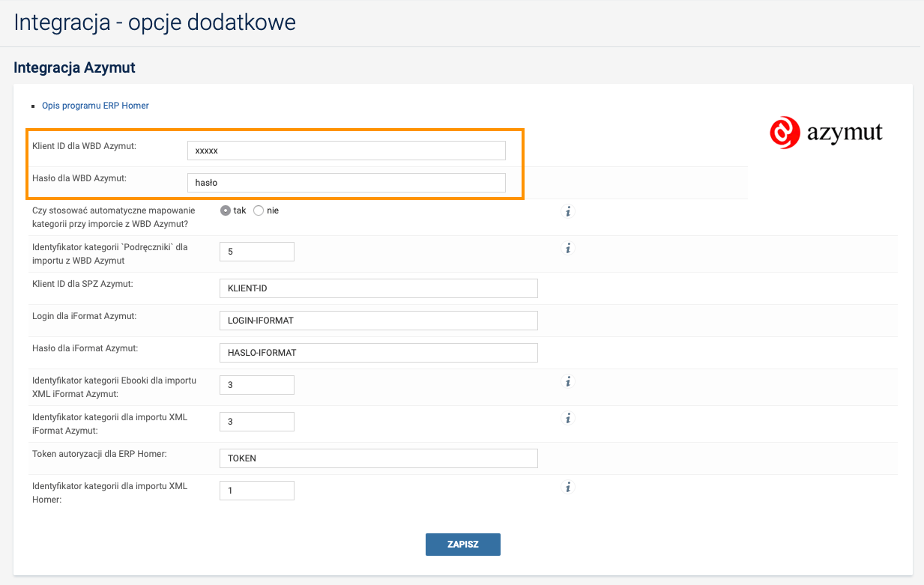
Task: Click info icon for Homer XML import category
Action: (568, 488)
